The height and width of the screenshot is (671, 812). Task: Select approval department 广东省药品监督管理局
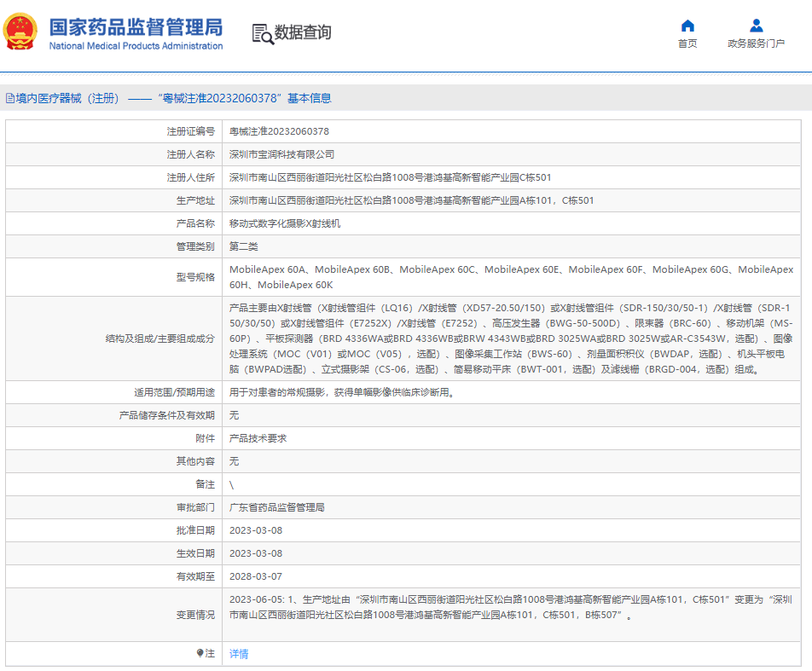tap(277, 507)
